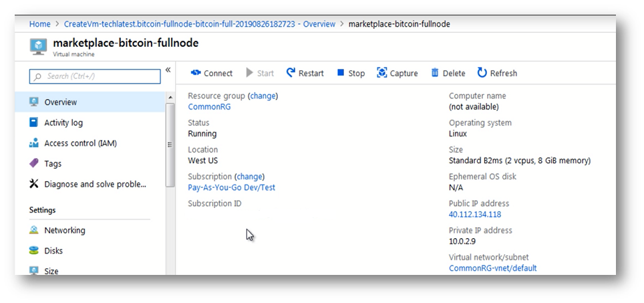The height and width of the screenshot is (303, 644).
Task: Click the Diagnose wrench icon
Action: pos(34,184)
